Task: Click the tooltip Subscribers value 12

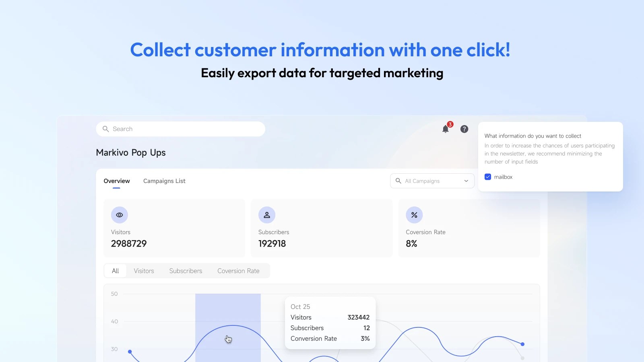Action: [x=367, y=328]
